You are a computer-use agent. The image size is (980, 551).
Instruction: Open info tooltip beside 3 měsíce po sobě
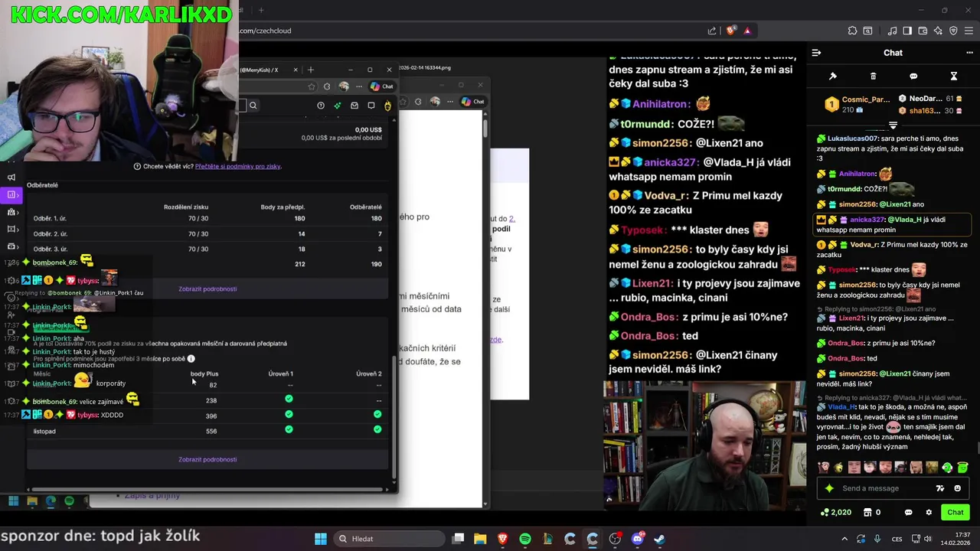tap(191, 358)
